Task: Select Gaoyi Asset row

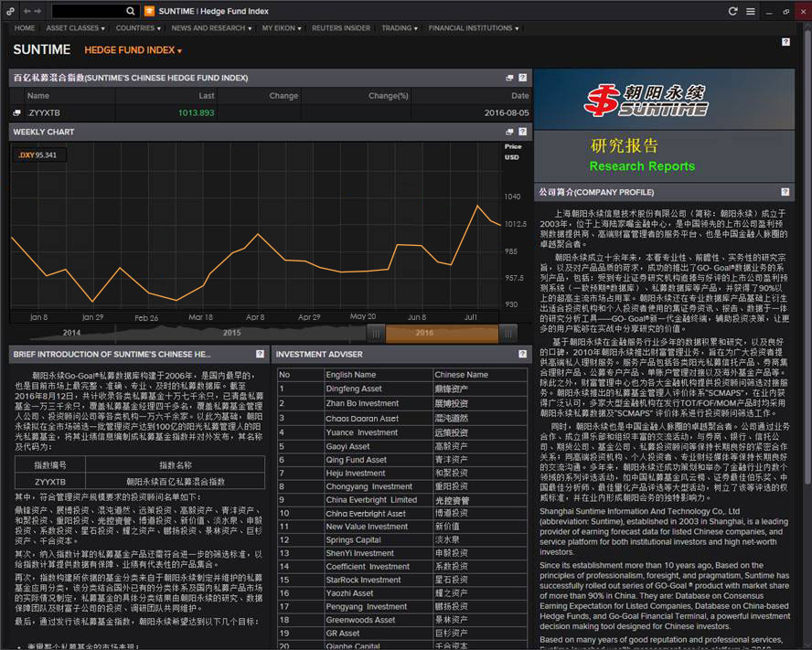Action: (402, 446)
